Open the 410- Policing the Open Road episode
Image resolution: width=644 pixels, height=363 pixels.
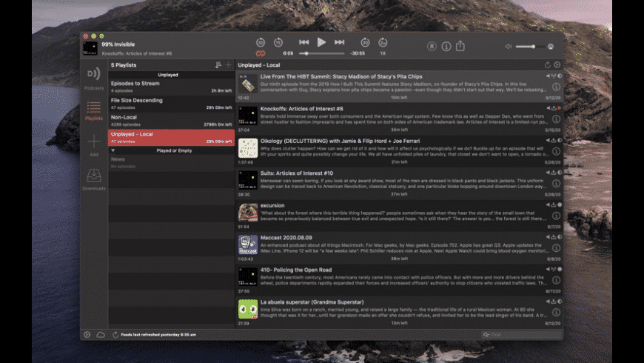pos(399,280)
